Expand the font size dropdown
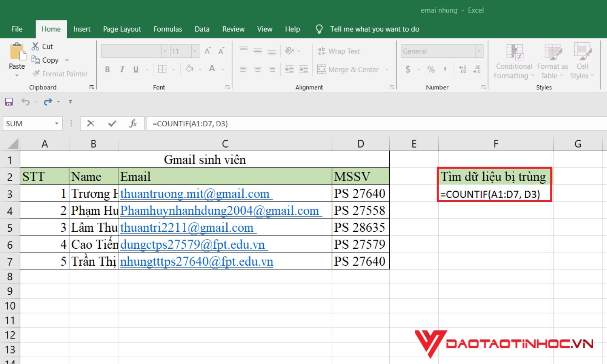This screenshot has width=607, height=364. coord(195,51)
